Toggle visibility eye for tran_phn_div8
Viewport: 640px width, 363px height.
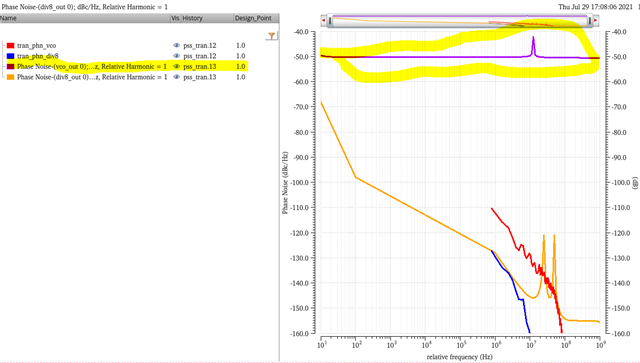(176, 56)
